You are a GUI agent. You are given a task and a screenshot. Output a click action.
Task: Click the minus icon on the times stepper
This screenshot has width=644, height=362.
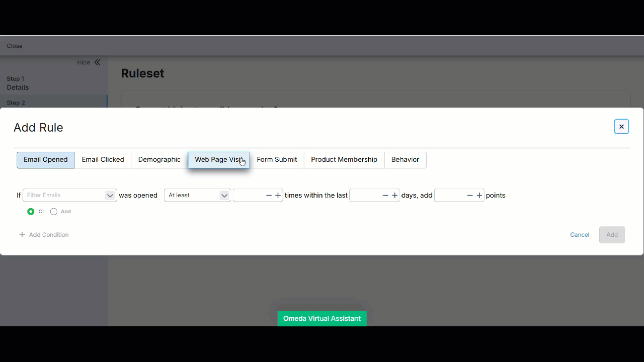(x=269, y=196)
